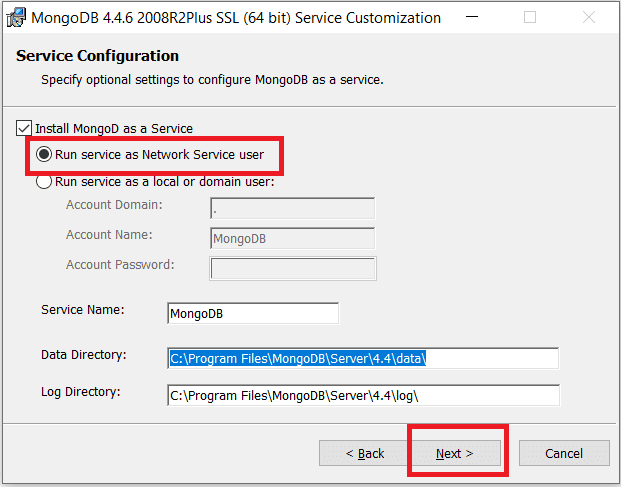Click the Service Name label
This screenshot has width=621, height=487.
click(83, 310)
